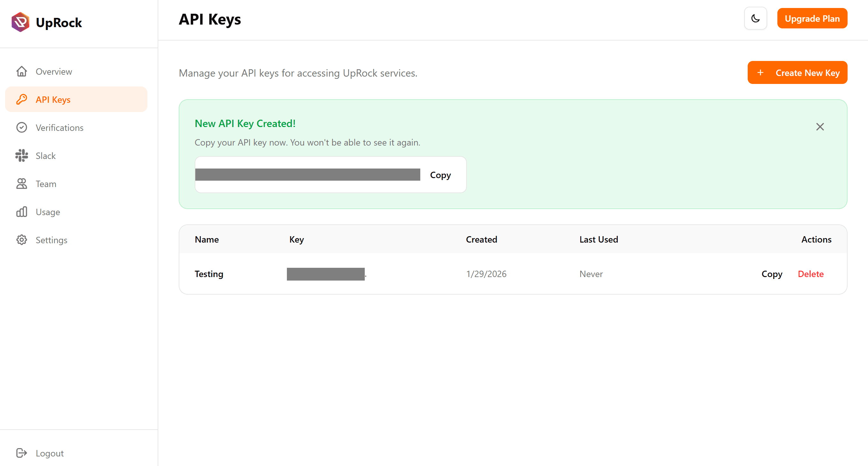Dismiss the New API Key Created banner
This screenshot has width=868, height=466.
click(820, 126)
